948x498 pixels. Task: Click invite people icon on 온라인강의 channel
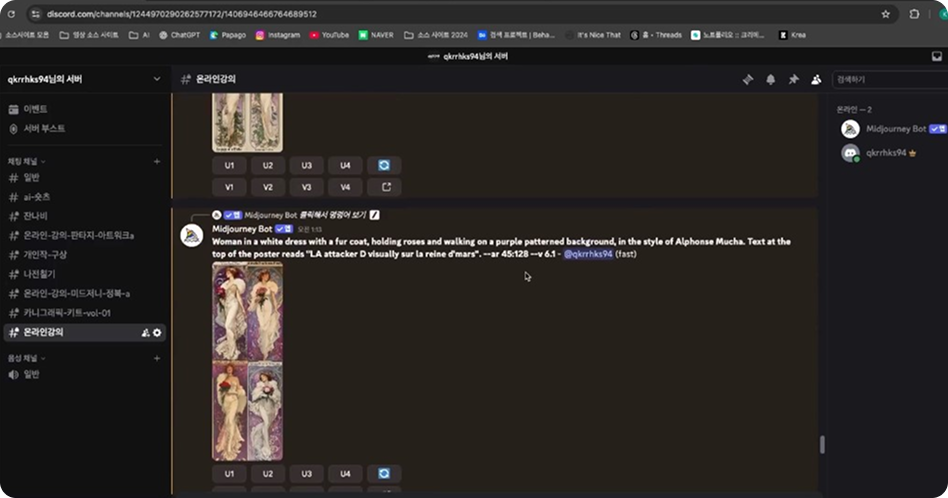pyautogui.click(x=146, y=332)
